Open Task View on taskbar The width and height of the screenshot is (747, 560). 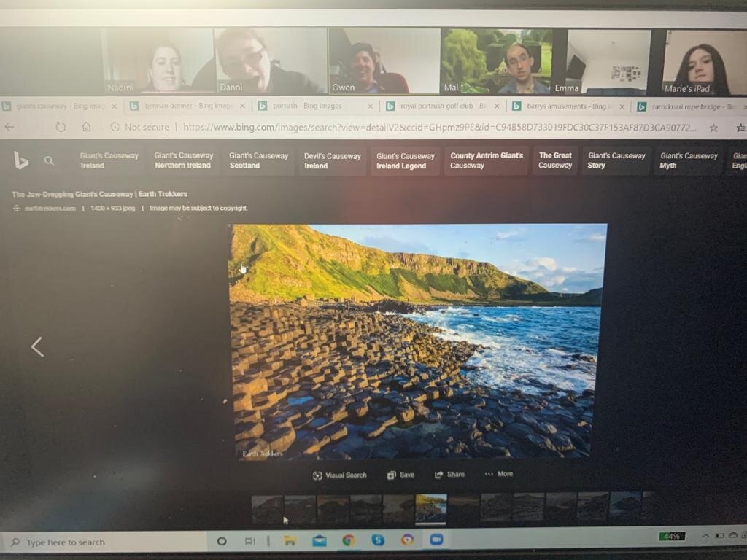pyautogui.click(x=249, y=541)
